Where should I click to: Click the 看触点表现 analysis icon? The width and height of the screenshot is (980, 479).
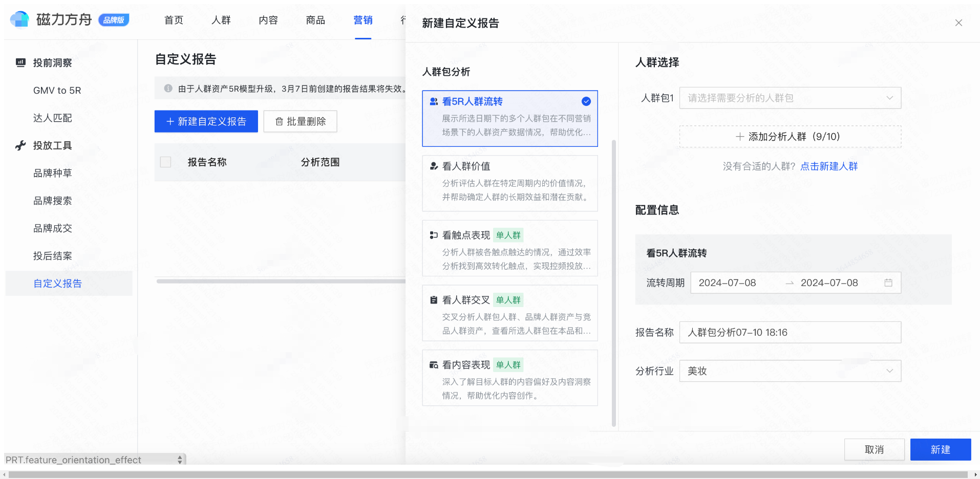tap(433, 235)
